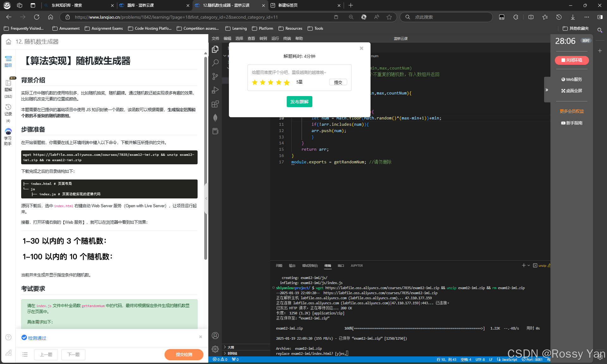Open the Search icon in activity bar
Image resolution: width=607 pixels, height=364 pixels.
[x=215, y=63]
